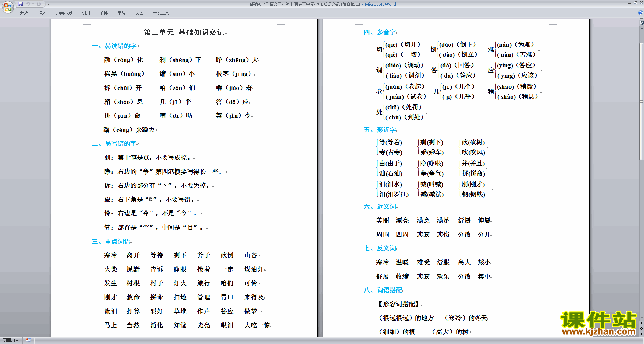Click heading 一、易读错的字
The height and width of the screenshot is (344, 644).
(x=114, y=46)
